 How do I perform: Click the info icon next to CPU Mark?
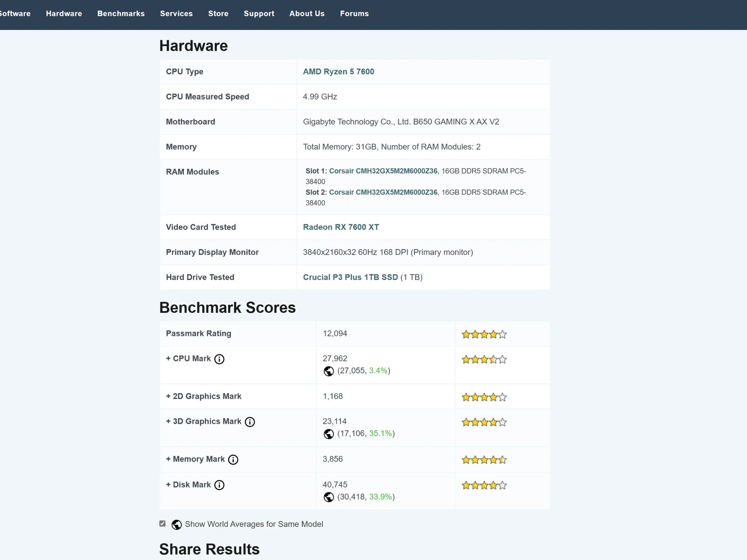coord(219,359)
